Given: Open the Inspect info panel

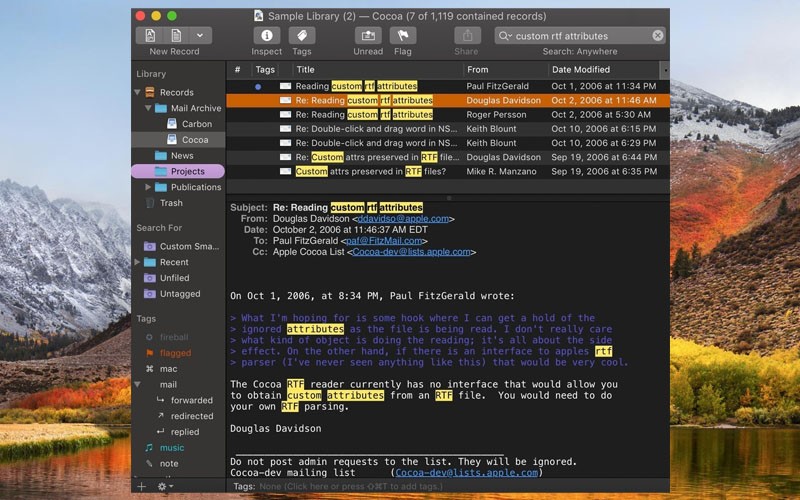Looking at the screenshot, I should coord(266,36).
